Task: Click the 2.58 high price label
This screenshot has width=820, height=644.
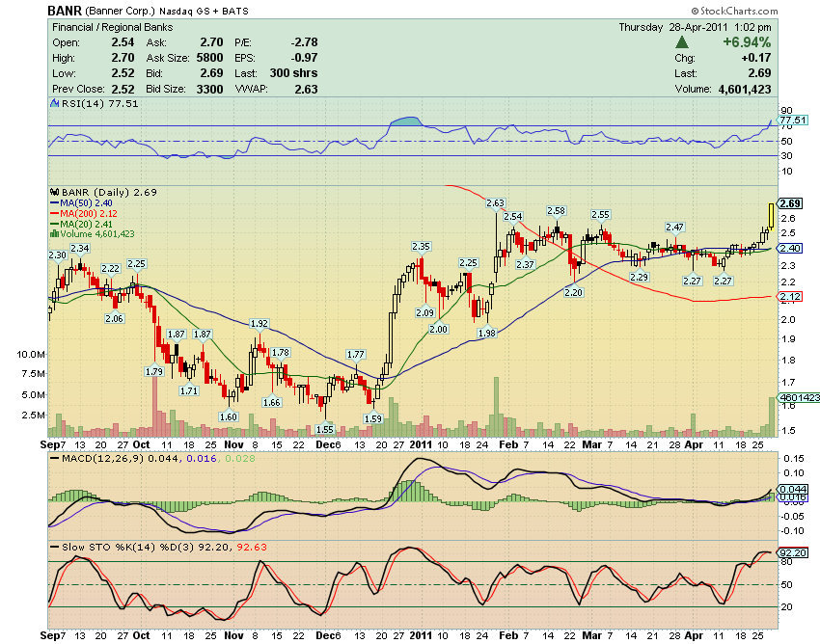Action: 556,211
